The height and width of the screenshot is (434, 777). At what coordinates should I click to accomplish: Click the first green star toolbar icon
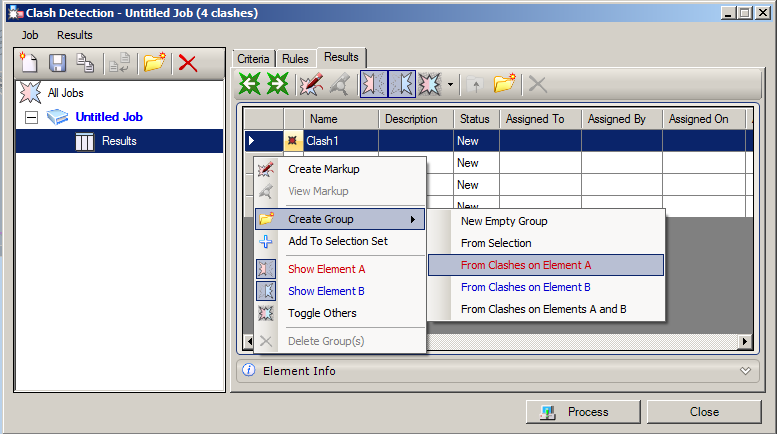click(250, 83)
